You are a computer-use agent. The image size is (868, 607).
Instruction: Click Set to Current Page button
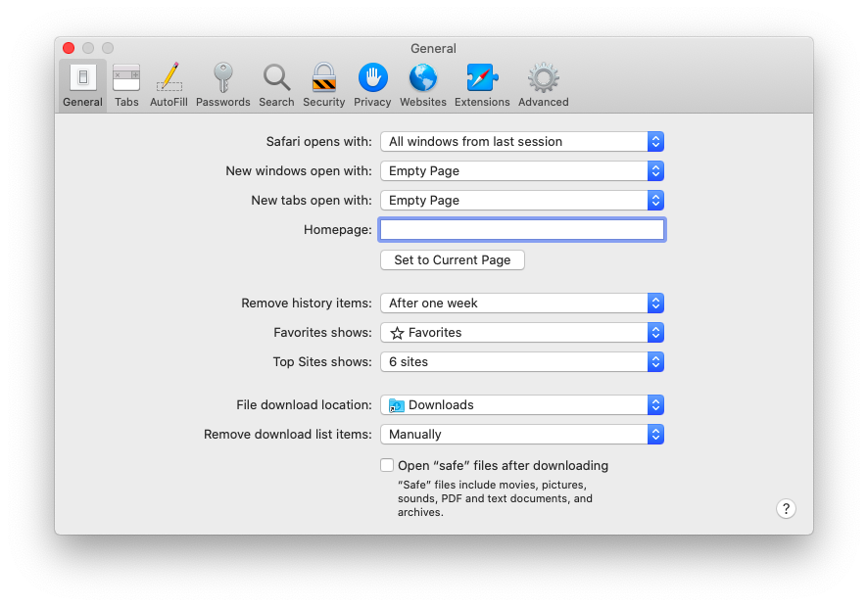coord(453,260)
